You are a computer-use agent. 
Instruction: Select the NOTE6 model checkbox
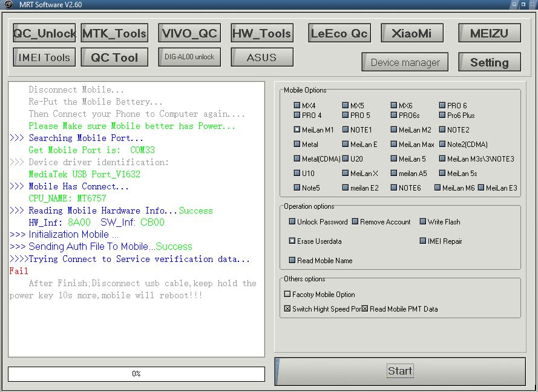coord(394,188)
